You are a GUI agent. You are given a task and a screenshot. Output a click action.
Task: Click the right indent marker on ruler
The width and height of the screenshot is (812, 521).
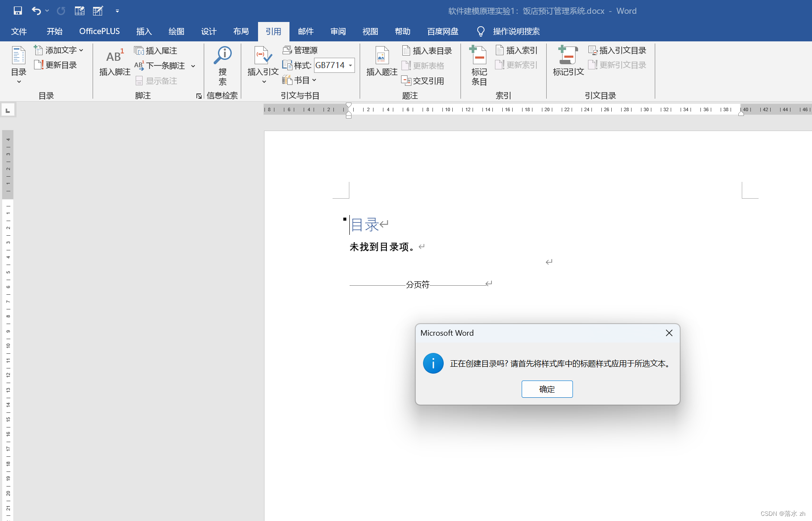[x=741, y=113]
